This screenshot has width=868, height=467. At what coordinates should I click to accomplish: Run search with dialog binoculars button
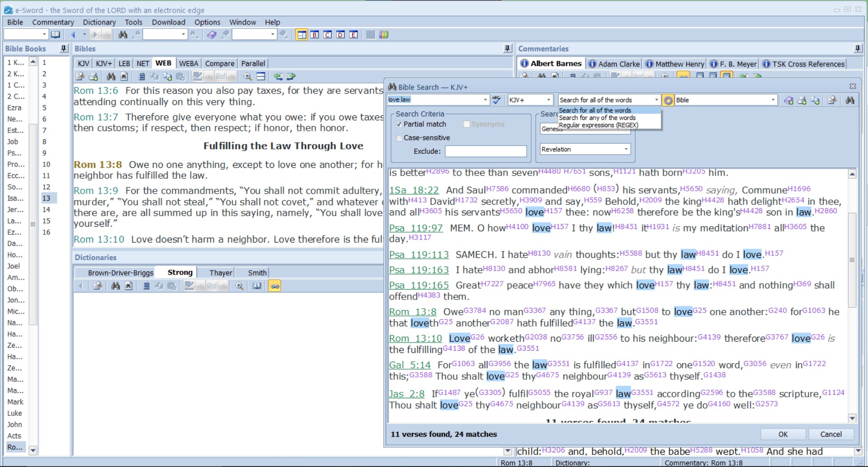click(850, 100)
